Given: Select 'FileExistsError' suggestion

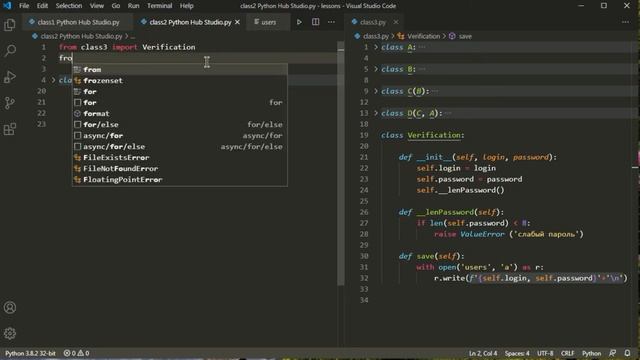Looking at the screenshot, I should click(x=180, y=158).
